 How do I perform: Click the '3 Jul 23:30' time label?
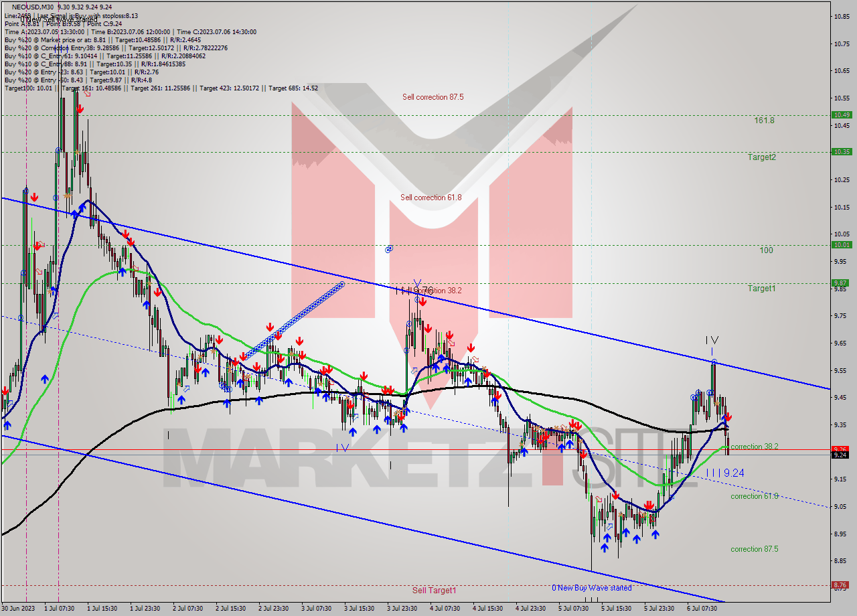pos(402,609)
